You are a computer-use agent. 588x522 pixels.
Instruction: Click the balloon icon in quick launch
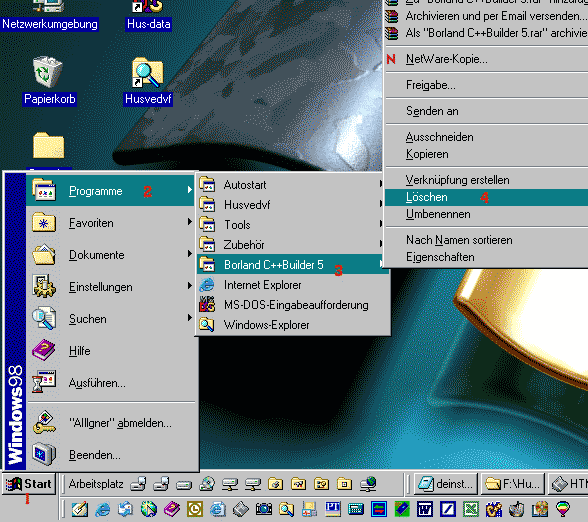[563, 509]
